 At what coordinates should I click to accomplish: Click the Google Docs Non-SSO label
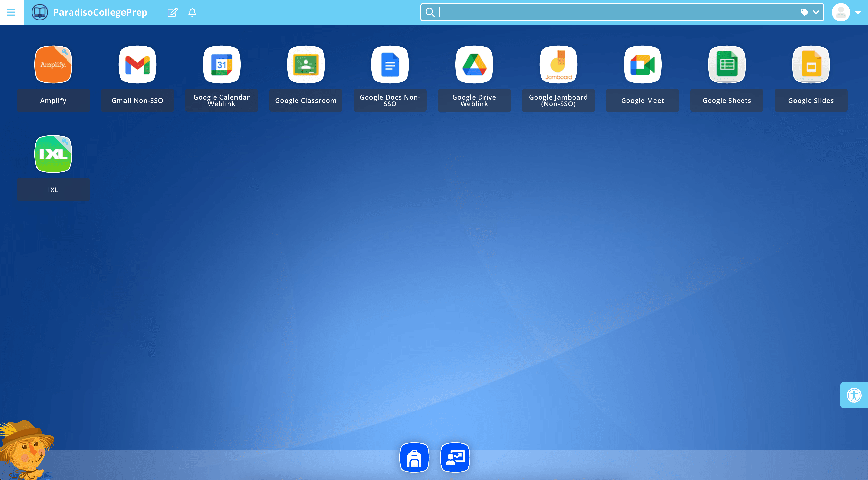click(390, 100)
